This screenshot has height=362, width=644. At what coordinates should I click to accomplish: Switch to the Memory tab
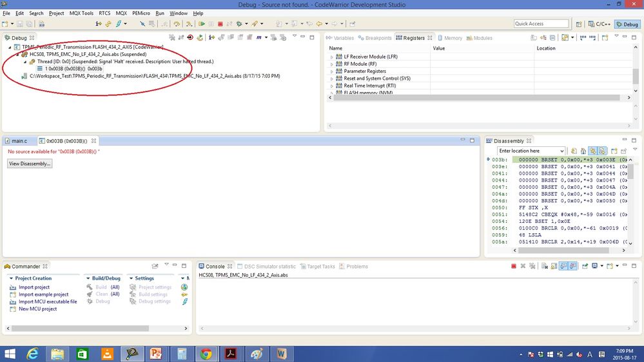click(x=450, y=38)
